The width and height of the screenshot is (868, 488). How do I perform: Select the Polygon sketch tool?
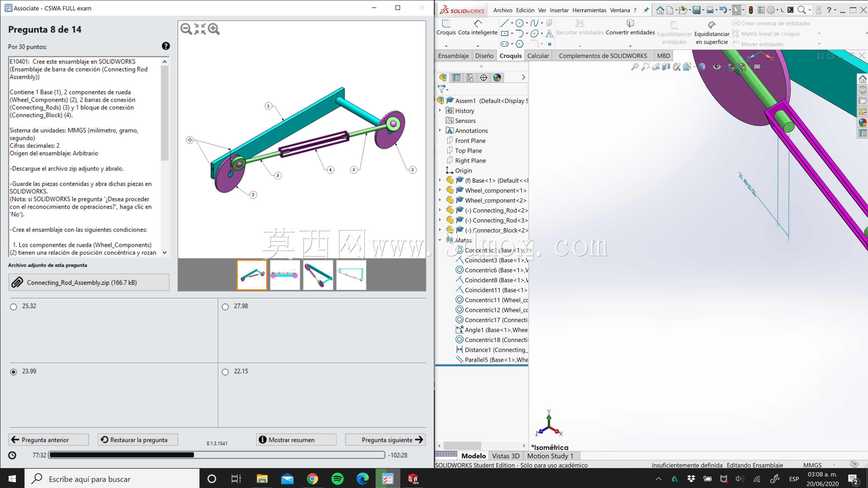point(520,44)
